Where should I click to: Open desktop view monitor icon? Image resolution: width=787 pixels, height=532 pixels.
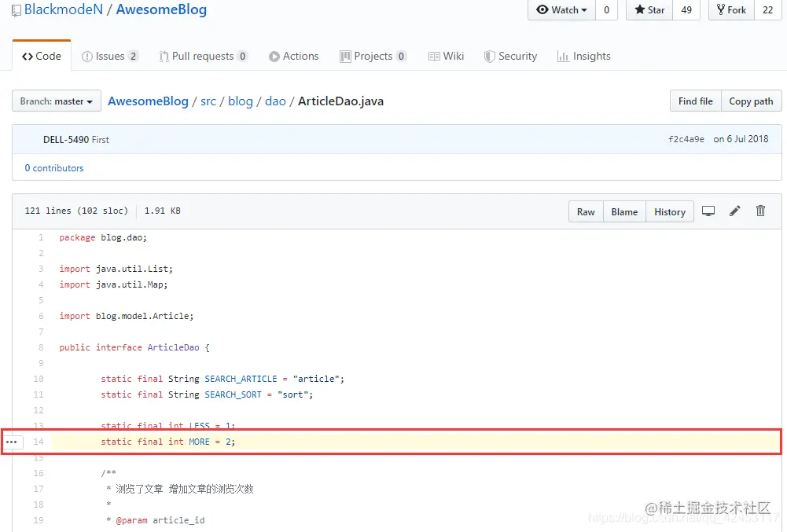(x=708, y=211)
